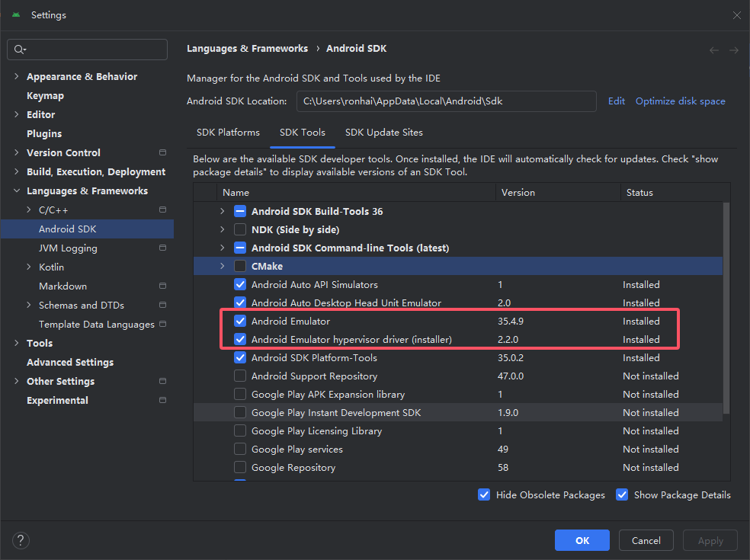Expand the C/C++ settings node
Image resolution: width=750 pixels, height=560 pixels.
click(x=29, y=210)
